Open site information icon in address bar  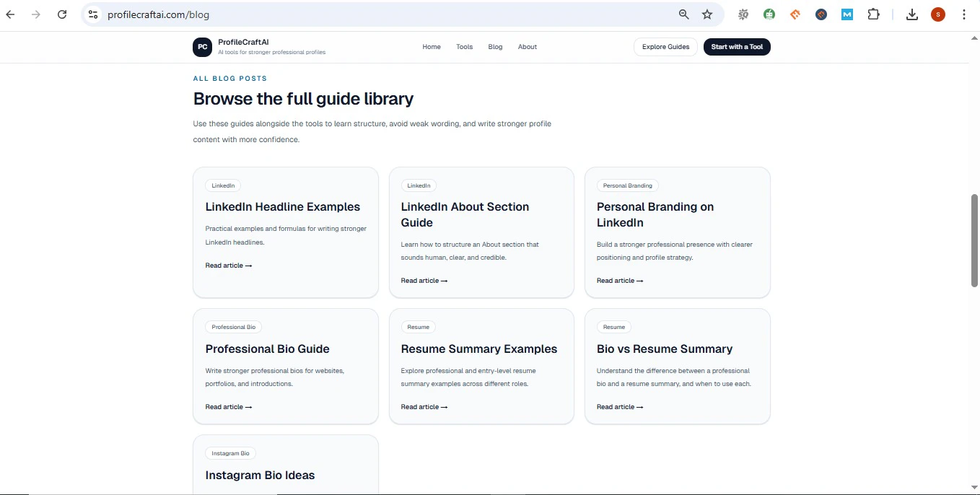coord(93,14)
